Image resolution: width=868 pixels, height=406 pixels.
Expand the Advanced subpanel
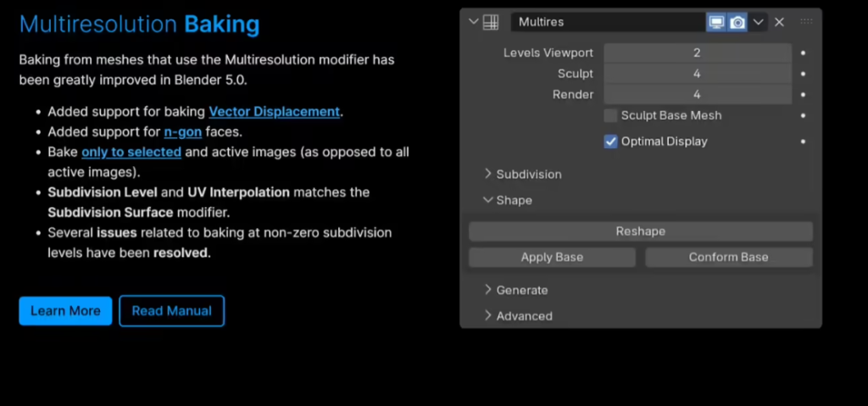click(518, 315)
